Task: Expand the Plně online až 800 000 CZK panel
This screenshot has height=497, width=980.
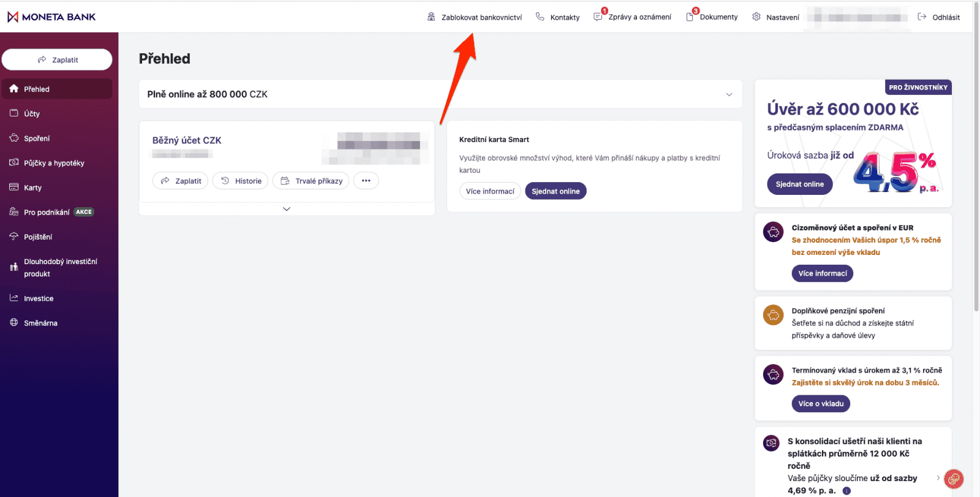Action: [x=729, y=94]
